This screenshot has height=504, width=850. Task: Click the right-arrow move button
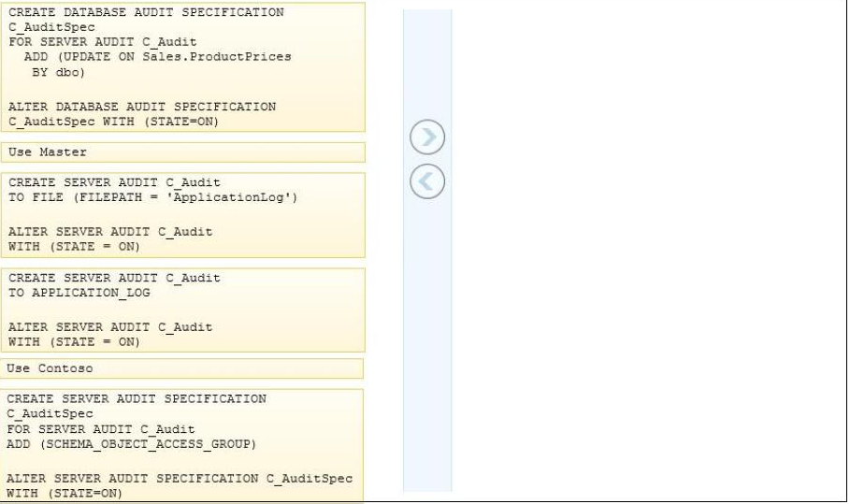[427, 137]
